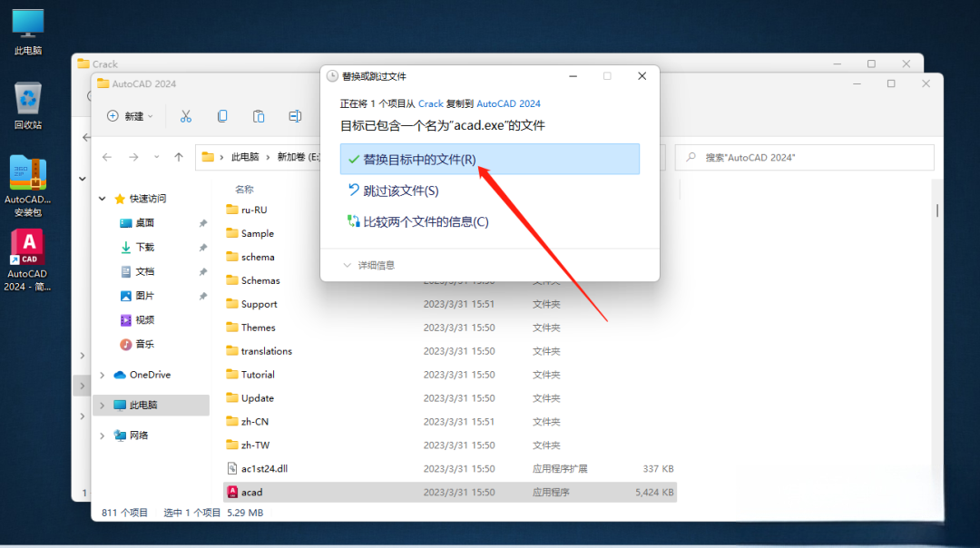Screen dimensions: 980x548
Task: Click the ac1st24.dll file icon
Action: tap(232, 469)
